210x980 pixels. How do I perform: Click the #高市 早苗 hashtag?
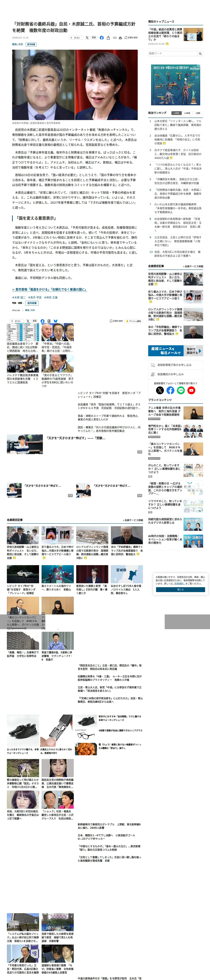point(35,297)
